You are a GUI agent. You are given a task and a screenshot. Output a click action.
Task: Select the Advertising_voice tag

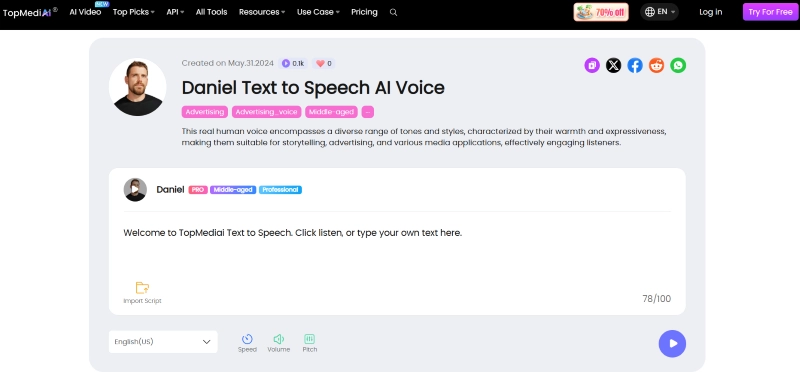click(266, 112)
